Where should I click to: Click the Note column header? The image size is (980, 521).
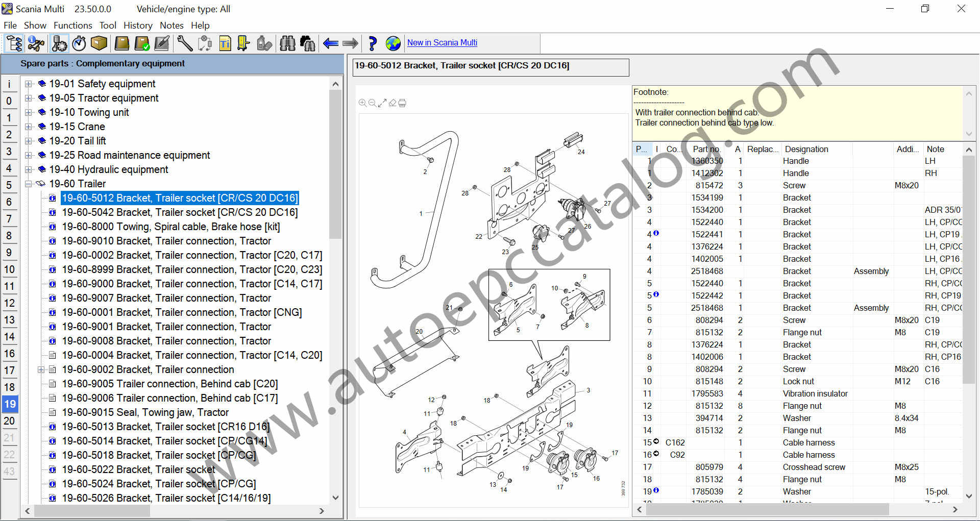942,149
